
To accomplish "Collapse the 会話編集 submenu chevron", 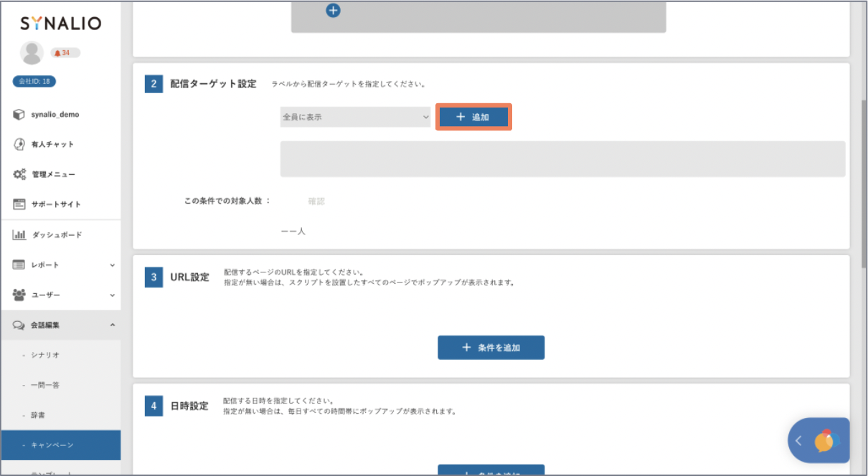I will pos(112,325).
